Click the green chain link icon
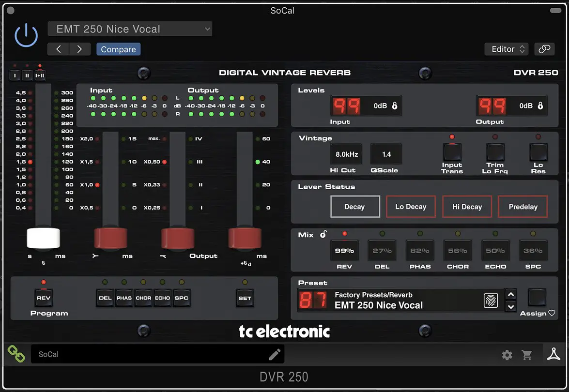569x392 pixels. [16, 354]
